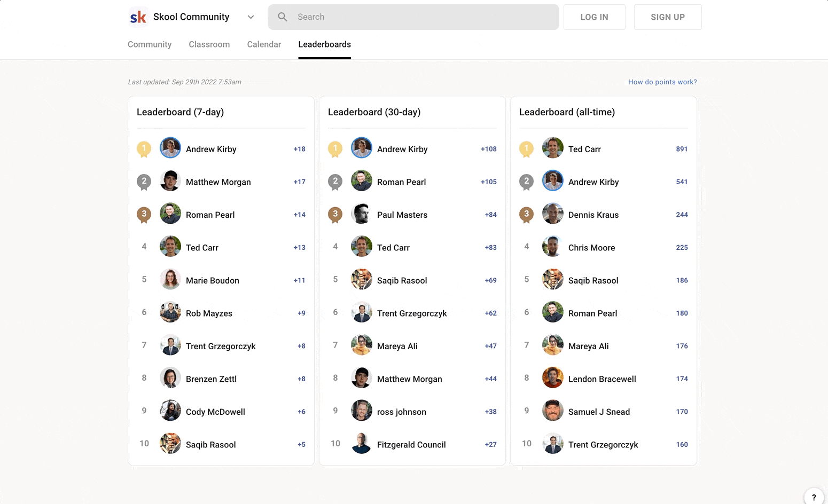828x504 pixels.
Task: Click bronze medal badge in all-time leaderboard
Action: coord(526,215)
